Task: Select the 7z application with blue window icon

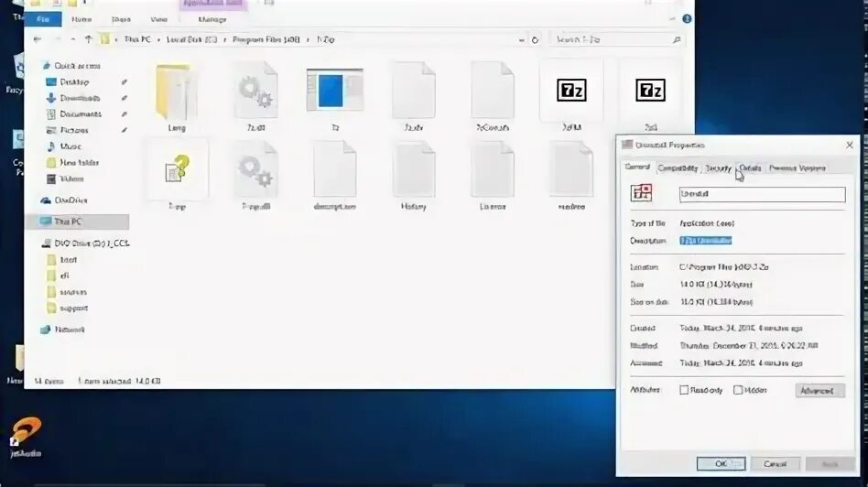Action: pyautogui.click(x=334, y=91)
